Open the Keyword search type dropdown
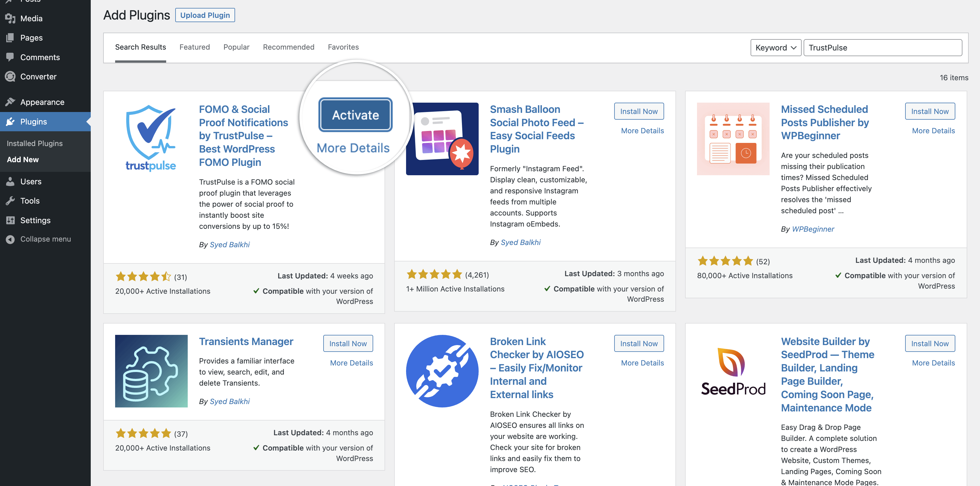Viewport: 980px width, 486px height. 776,48
